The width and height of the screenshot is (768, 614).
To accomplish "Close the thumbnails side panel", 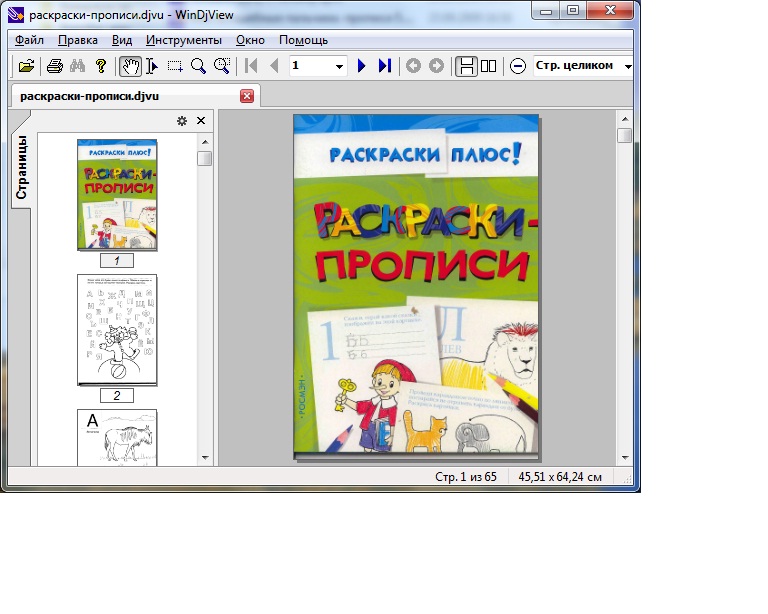I will pos(201,121).
